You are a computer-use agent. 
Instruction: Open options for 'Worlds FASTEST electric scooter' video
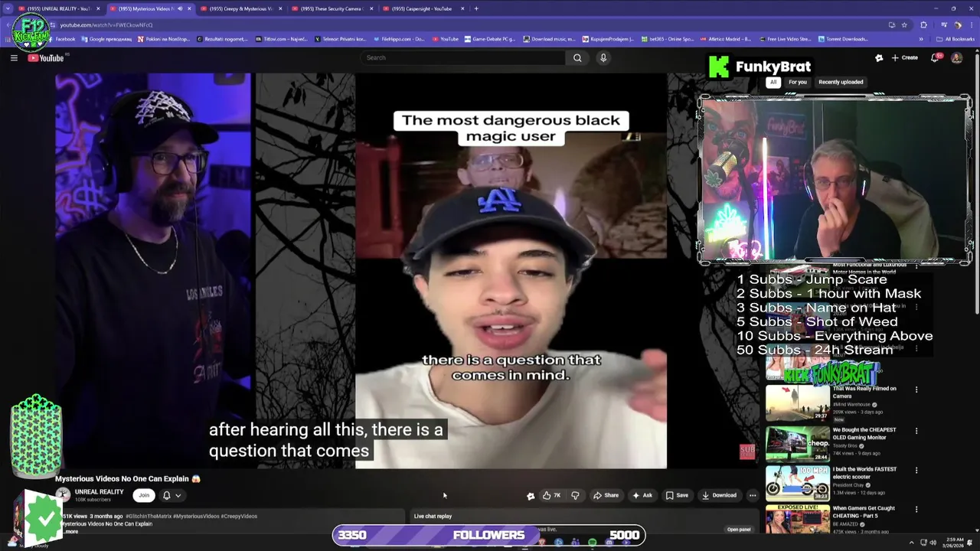(916, 470)
